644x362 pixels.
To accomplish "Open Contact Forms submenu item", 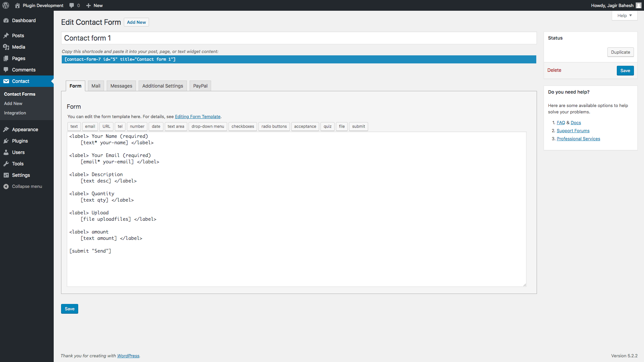I will point(19,94).
